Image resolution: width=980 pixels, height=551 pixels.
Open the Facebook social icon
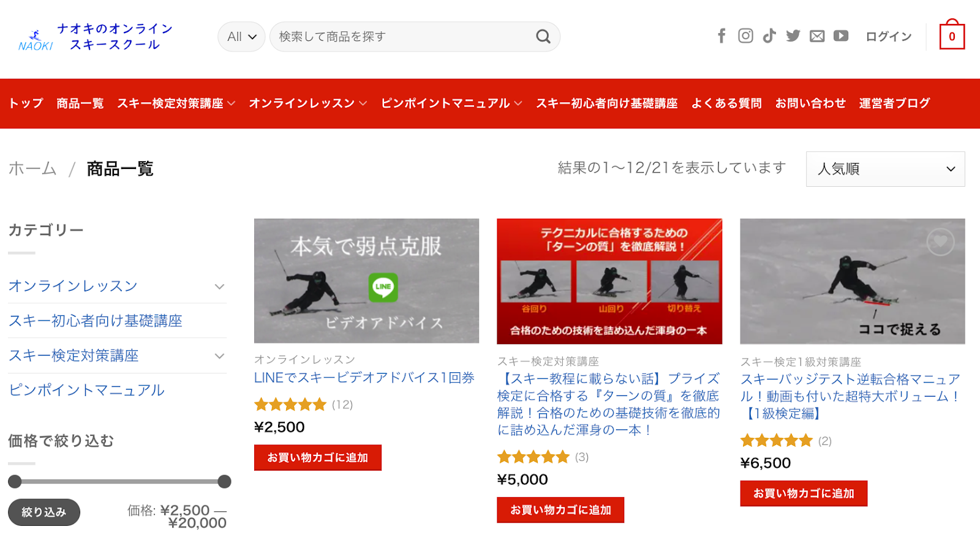coord(722,36)
